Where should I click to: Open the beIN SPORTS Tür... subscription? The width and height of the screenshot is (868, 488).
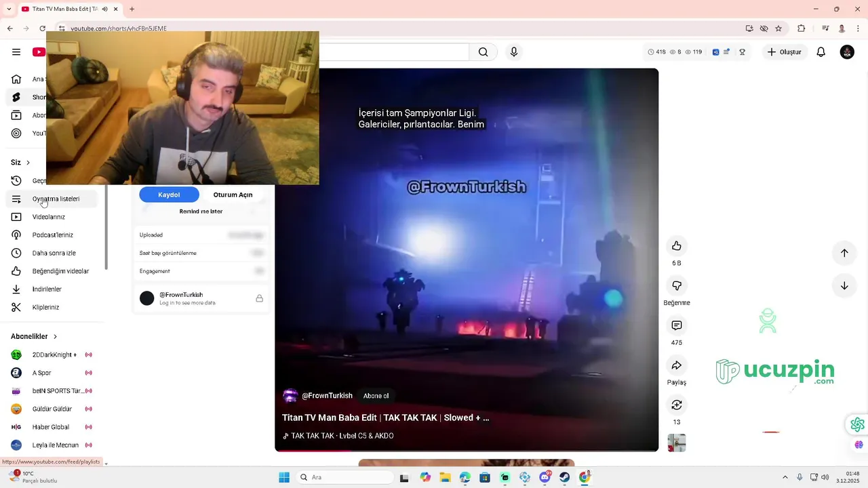coord(52,391)
